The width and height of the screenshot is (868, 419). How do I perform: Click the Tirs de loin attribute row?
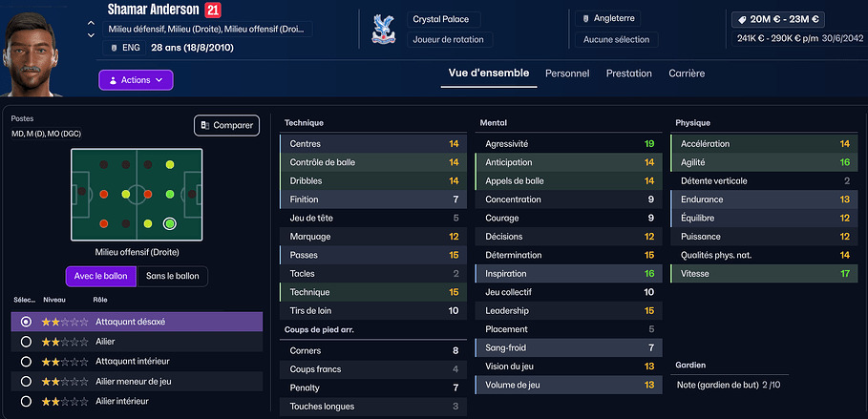pyautogui.click(x=373, y=310)
